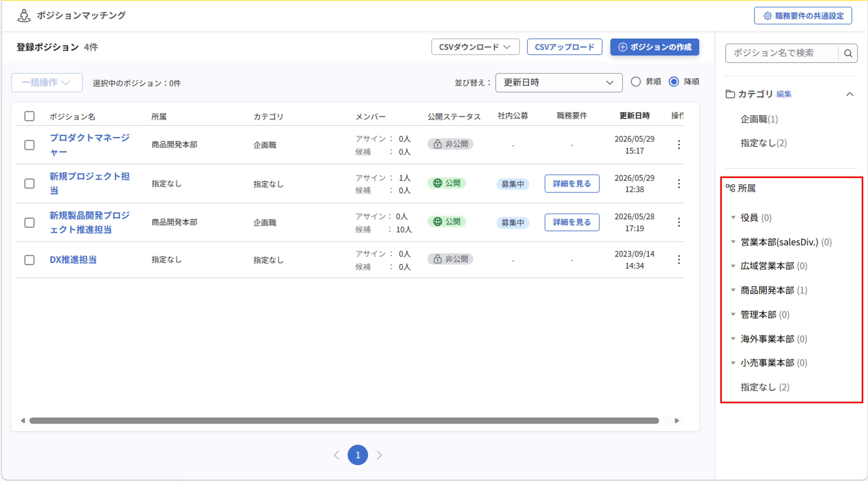This screenshot has width=868, height=481.
Task: Click 選択中のポジション:0件 text
Action: click(x=137, y=83)
